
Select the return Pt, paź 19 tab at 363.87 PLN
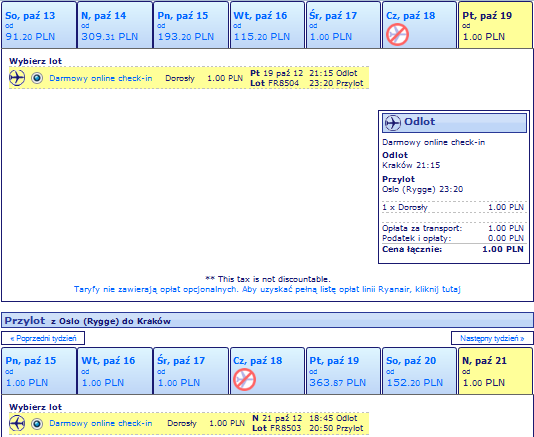pyautogui.click(x=343, y=371)
